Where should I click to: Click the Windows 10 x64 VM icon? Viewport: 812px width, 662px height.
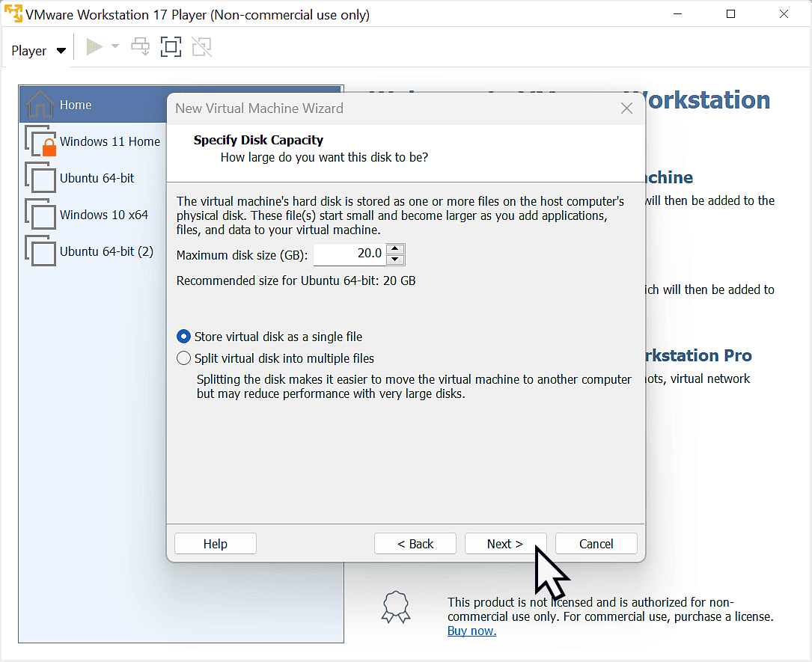(x=40, y=215)
